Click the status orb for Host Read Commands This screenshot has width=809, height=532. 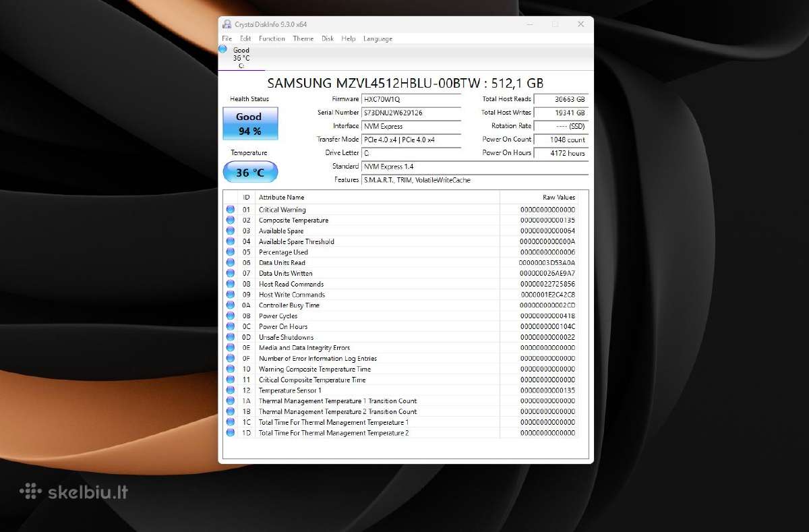[231, 284]
